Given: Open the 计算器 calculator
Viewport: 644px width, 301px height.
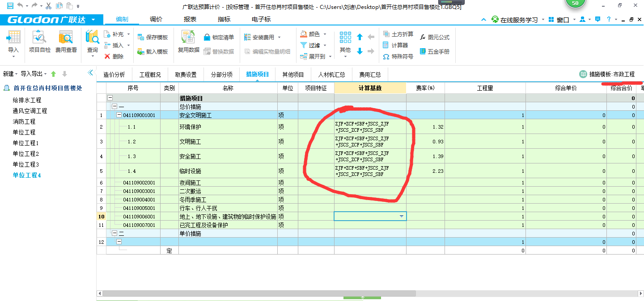Looking at the screenshot, I should coord(395,46).
